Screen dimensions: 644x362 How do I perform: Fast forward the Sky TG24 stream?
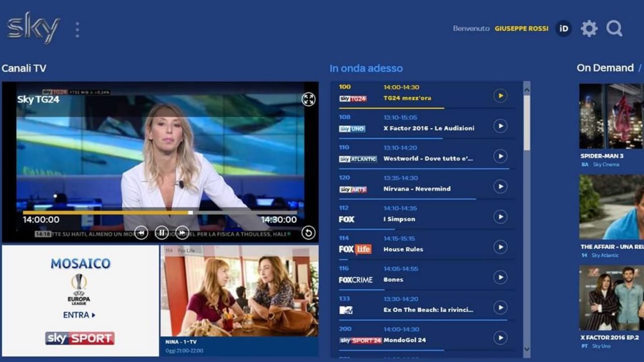point(182,233)
